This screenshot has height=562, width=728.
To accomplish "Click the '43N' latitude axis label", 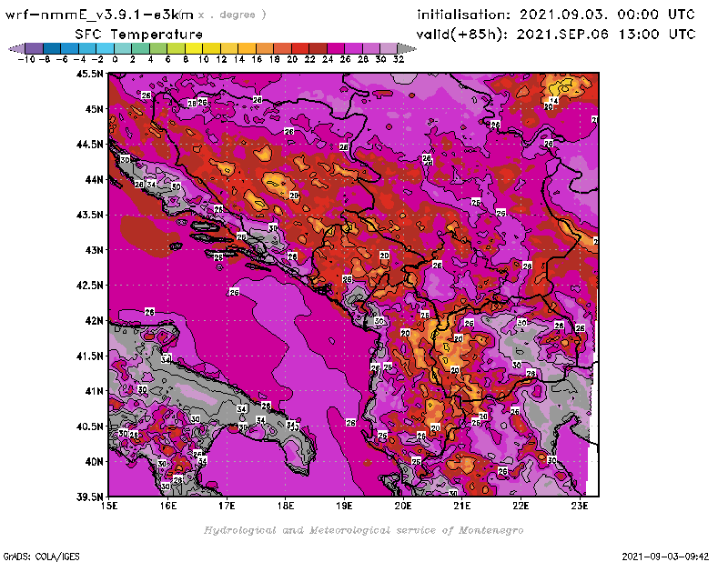I will [x=94, y=250].
